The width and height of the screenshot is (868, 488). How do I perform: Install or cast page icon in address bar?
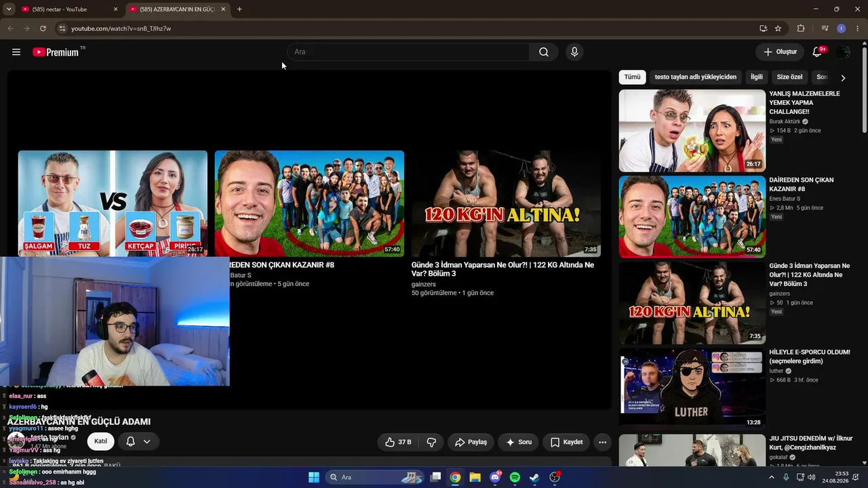point(763,28)
